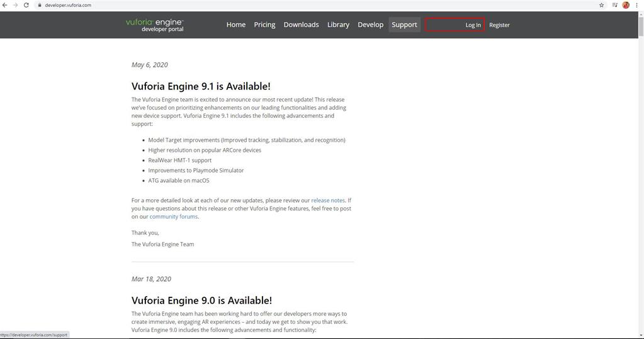Click the site lock icon in address bar
The height and width of the screenshot is (339, 644).
[40, 5]
